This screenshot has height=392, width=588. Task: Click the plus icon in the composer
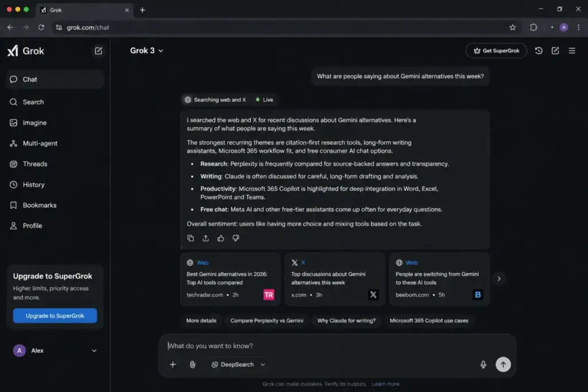tap(172, 364)
